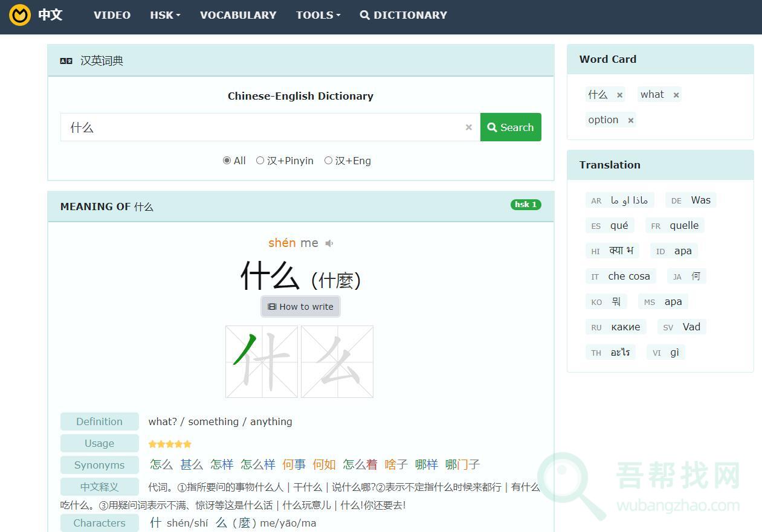Click the site logo icon
Screen dimensions: 762x532
[x=20, y=15]
